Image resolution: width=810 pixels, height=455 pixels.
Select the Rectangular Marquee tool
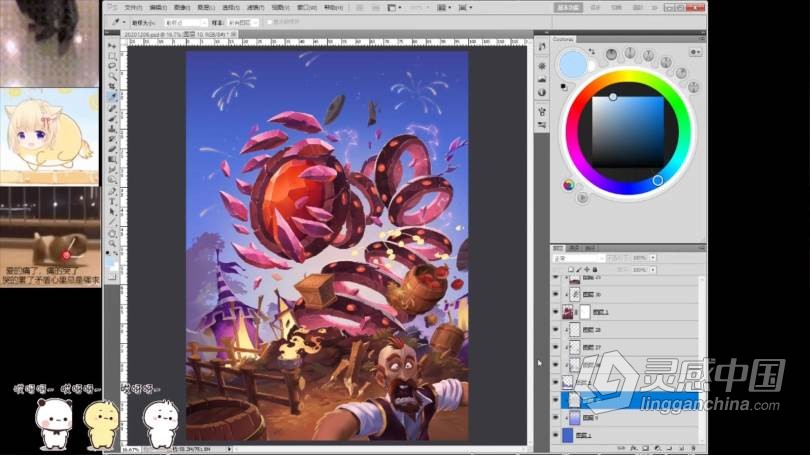tap(112, 56)
